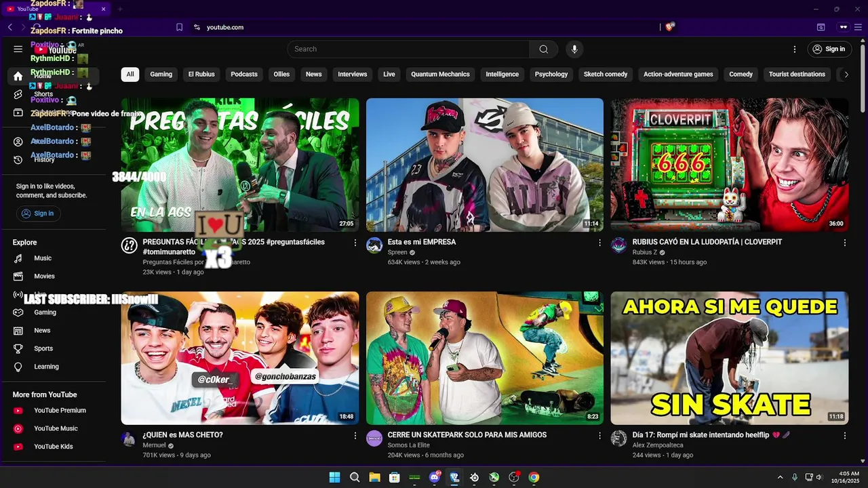Select the Tourist destinations category chip
The height and width of the screenshot is (488, 868).
pos(797,75)
